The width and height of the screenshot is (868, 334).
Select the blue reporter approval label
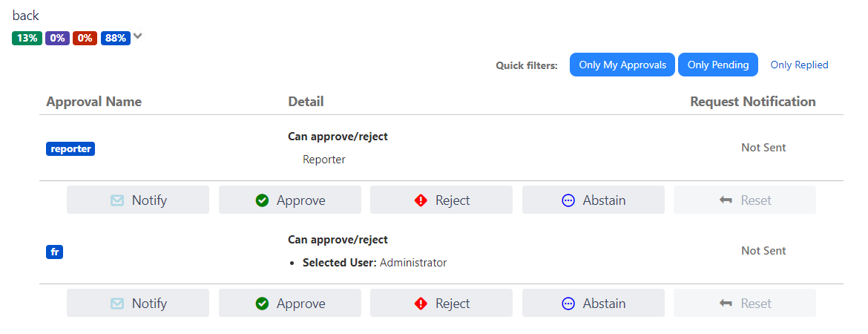pos(70,148)
